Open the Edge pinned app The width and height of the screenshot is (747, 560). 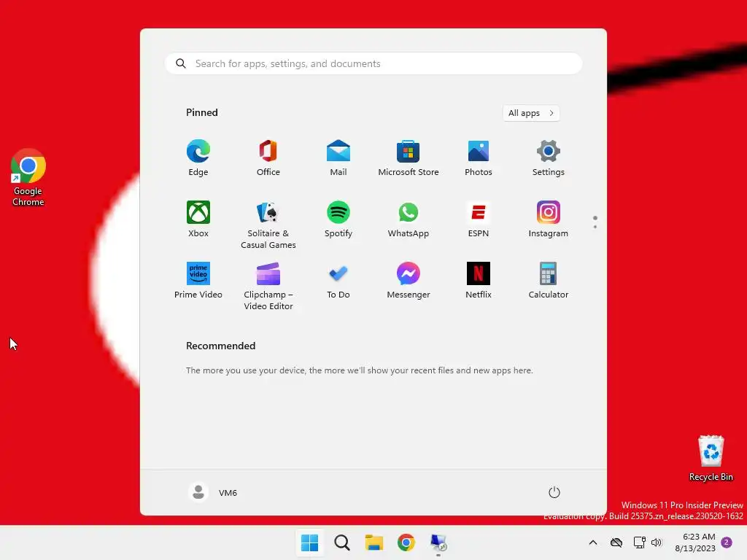coord(198,158)
